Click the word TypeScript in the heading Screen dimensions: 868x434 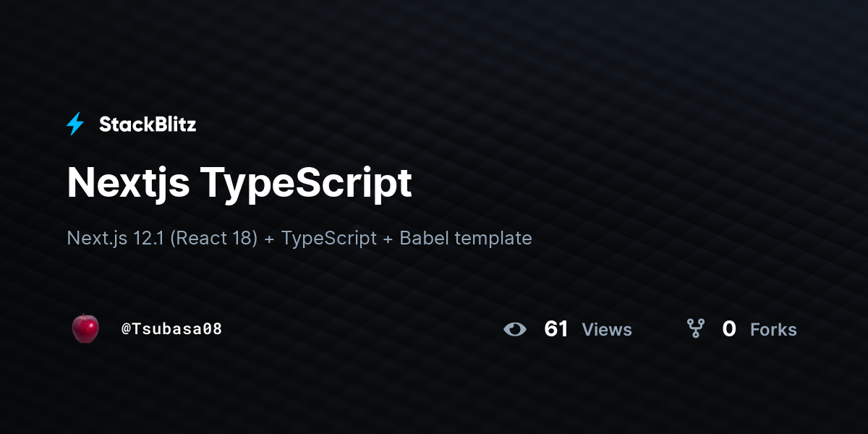pos(307,184)
